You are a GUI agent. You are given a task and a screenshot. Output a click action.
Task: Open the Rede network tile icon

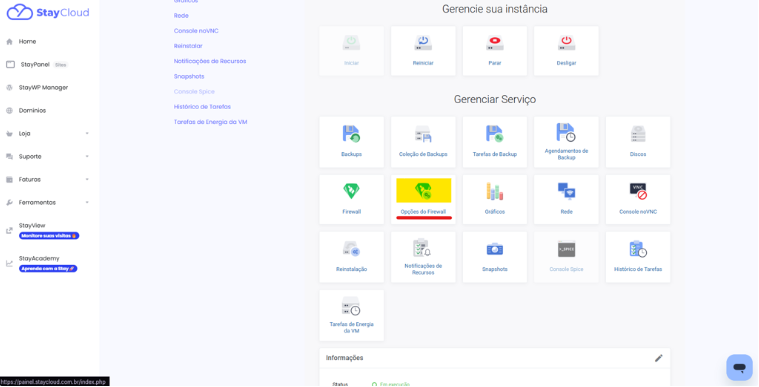(566, 191)
